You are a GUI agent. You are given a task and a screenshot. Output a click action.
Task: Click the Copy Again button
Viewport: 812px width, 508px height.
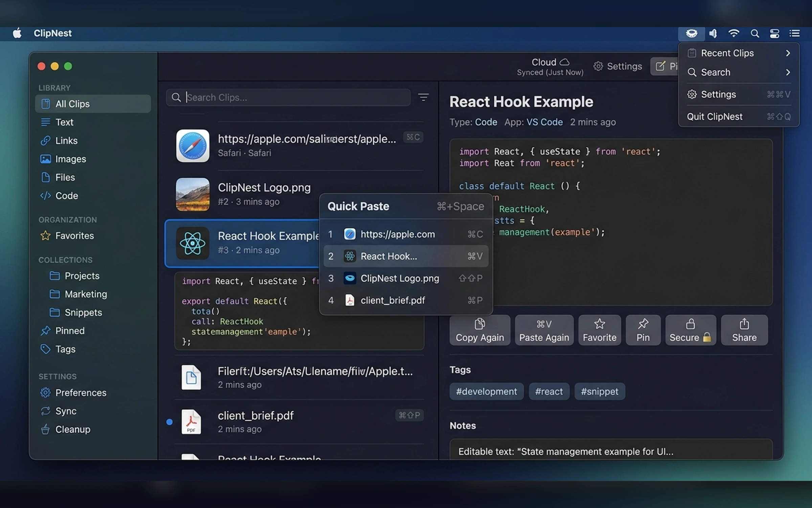click(480, 330)
